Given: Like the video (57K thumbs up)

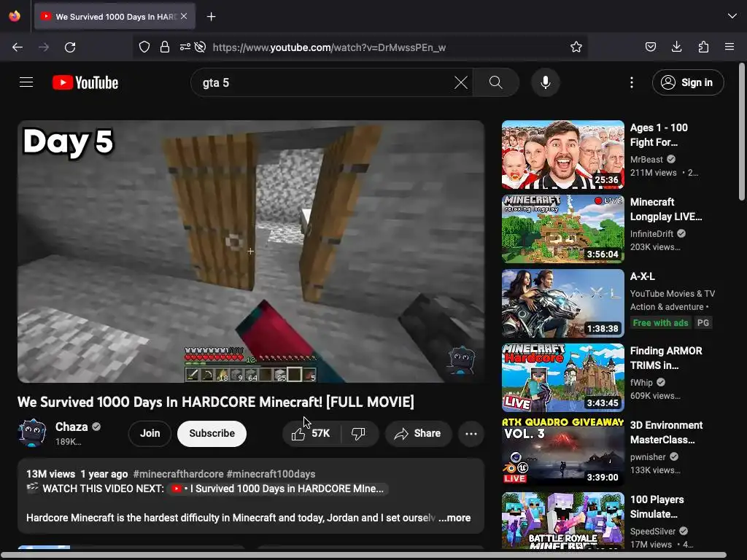Looking at the screenshot, I should [x=311, y=433].
